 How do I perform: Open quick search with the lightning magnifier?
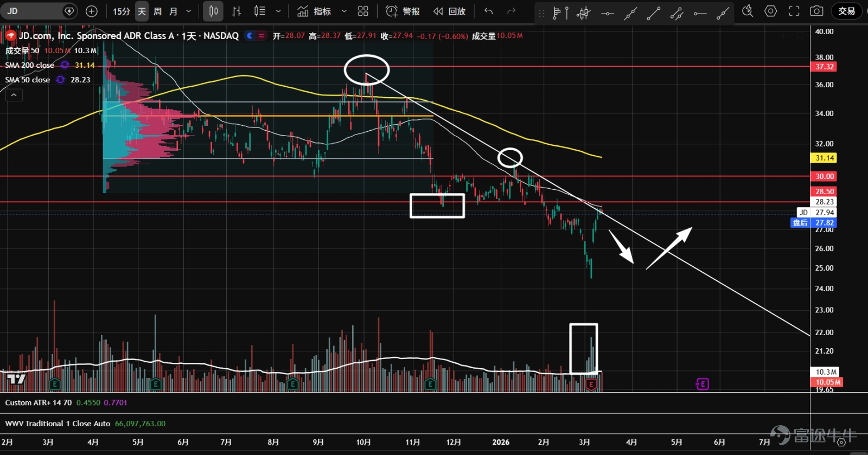(x=748, y=11)
